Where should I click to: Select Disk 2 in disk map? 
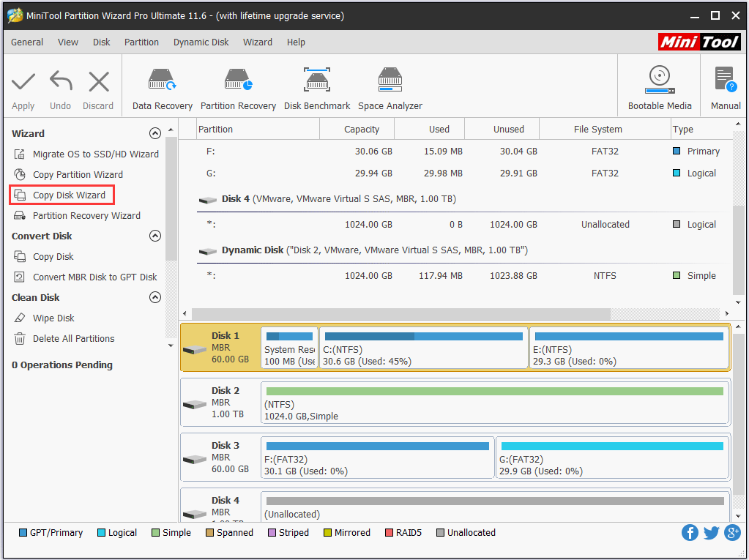pyautogui.click(x=220, y=403)
